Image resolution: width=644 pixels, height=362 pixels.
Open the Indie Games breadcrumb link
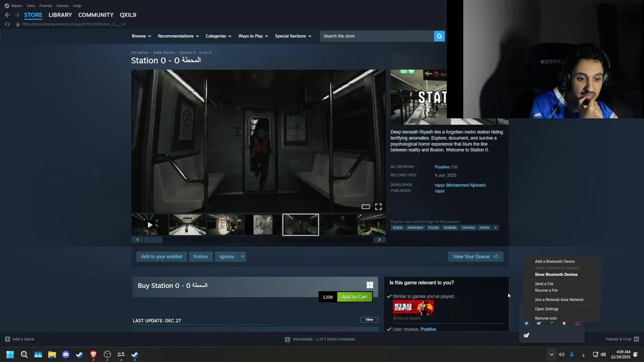(164, 52)
